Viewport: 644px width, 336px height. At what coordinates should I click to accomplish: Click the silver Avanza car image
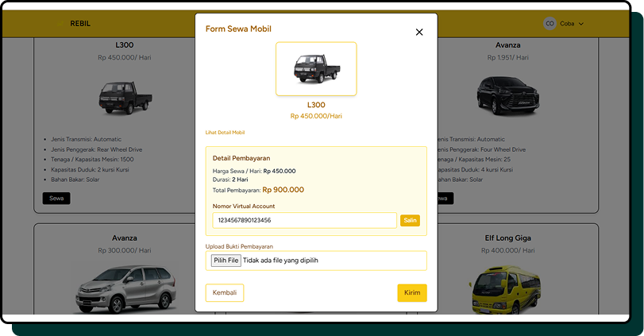(125, 290)
